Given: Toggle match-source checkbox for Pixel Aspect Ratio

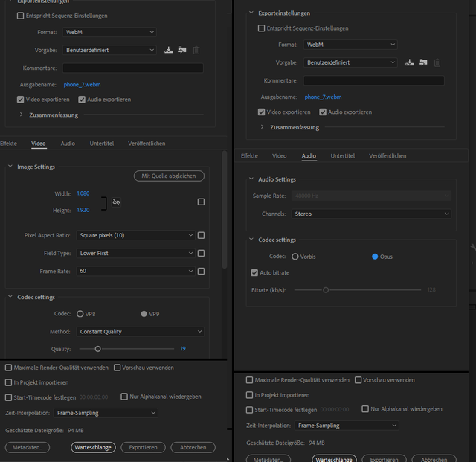Looking at the screenshot, I should (201, 235).
